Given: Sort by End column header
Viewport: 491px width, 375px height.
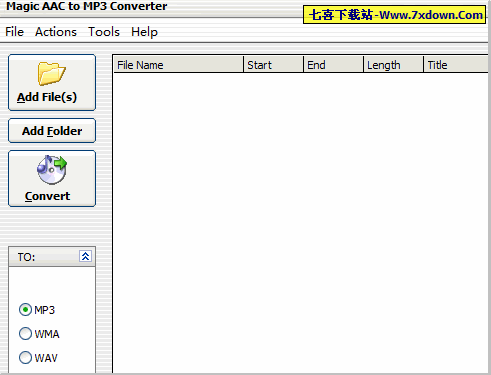Looking at the screenshot, I should 334,65.
